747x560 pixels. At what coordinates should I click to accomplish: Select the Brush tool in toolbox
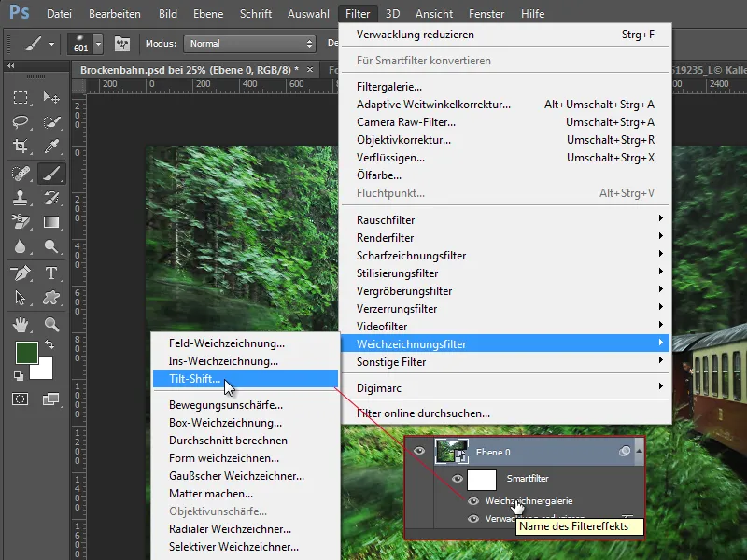click(51, 174)
